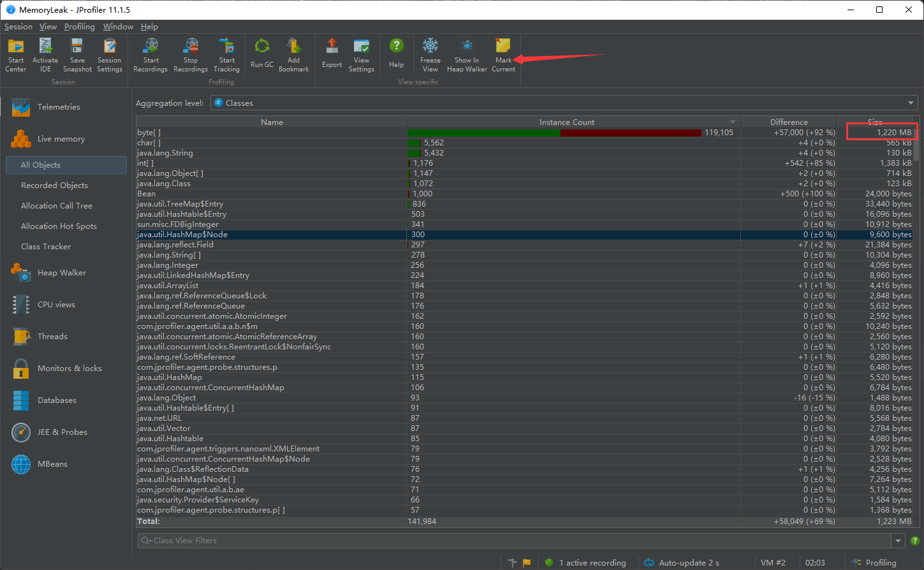Click Profiling status indicator
The width and height of the screenshot is (924, 570).
point(874,563)
